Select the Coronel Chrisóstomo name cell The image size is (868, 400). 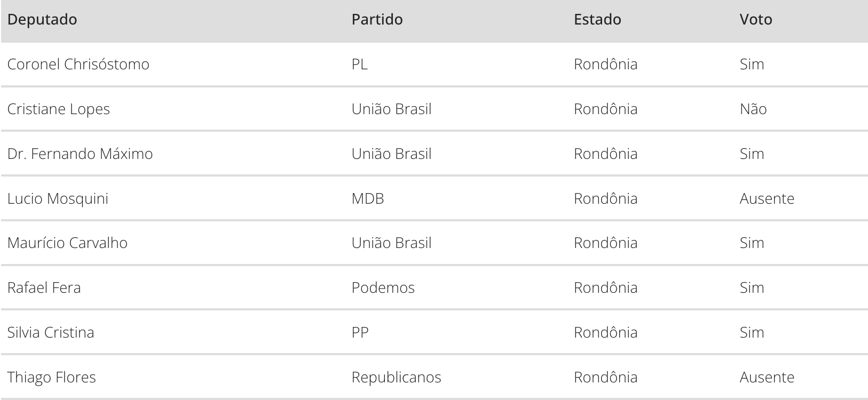coord(78,65)
